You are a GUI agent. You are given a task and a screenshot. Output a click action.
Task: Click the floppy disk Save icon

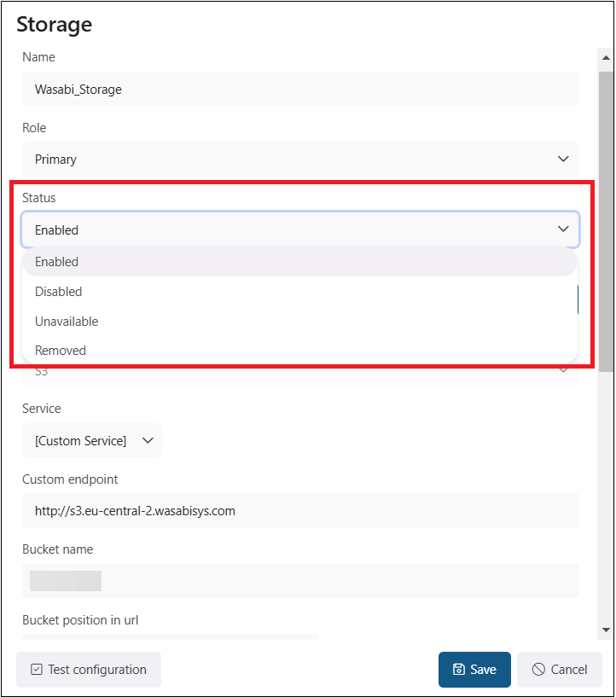click(459, 670)
